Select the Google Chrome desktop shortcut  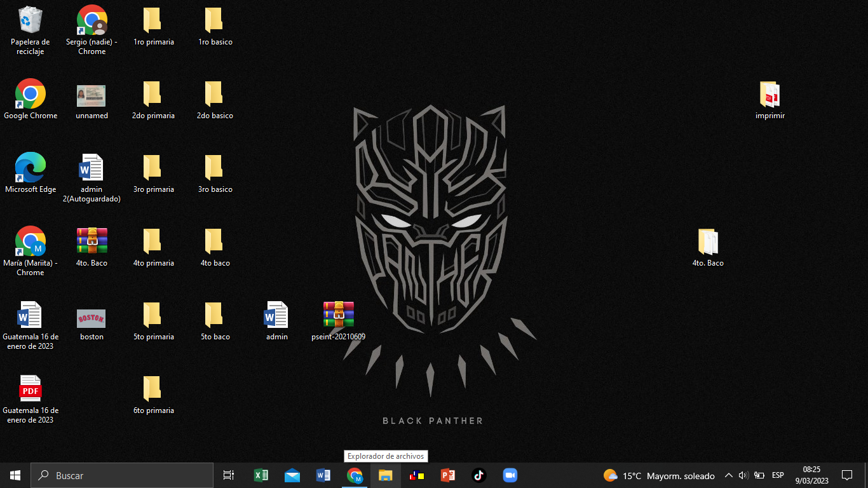point(31,99)
